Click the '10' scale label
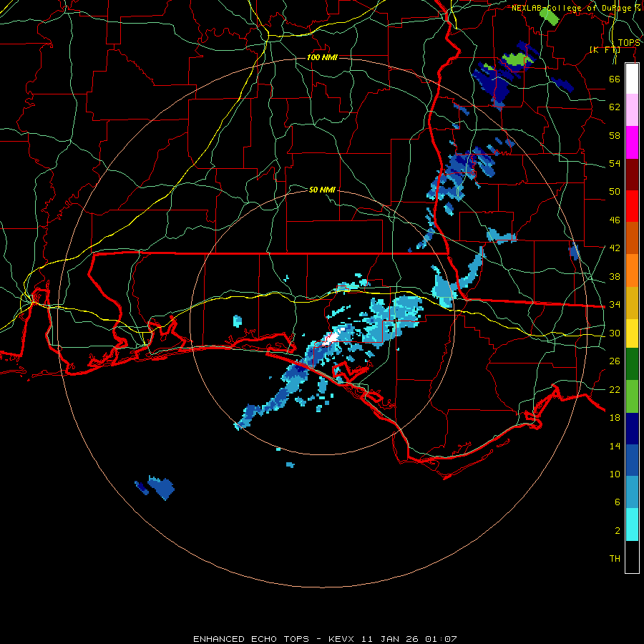Viewport: 644px width, 644px height. point(615,474)
